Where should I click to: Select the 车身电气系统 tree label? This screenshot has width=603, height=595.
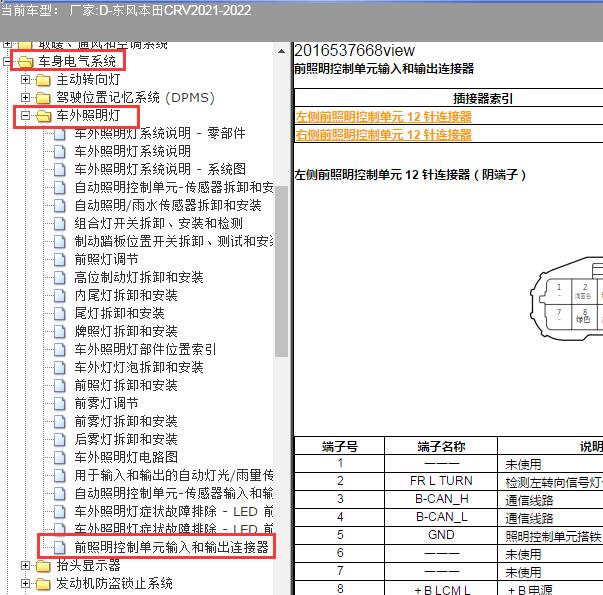click(77, 61)
